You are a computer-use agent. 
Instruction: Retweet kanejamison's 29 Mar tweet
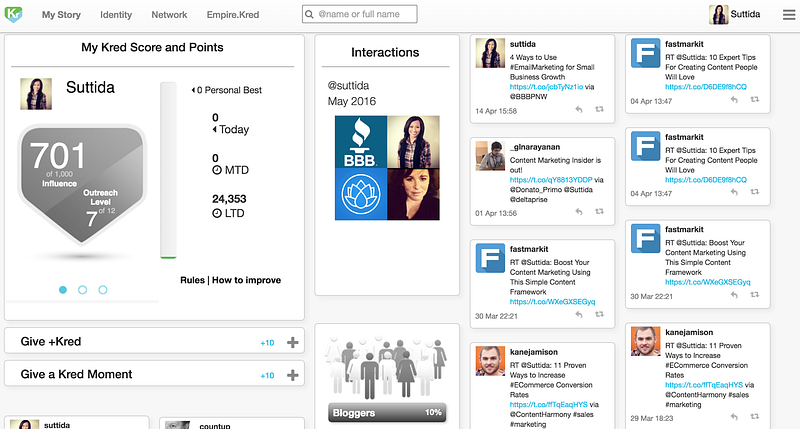(755, 417)
